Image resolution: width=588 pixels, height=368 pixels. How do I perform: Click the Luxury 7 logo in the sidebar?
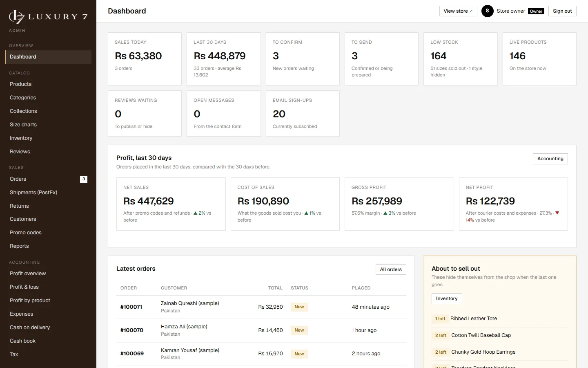pyautogui.click(x=48, y=16)
